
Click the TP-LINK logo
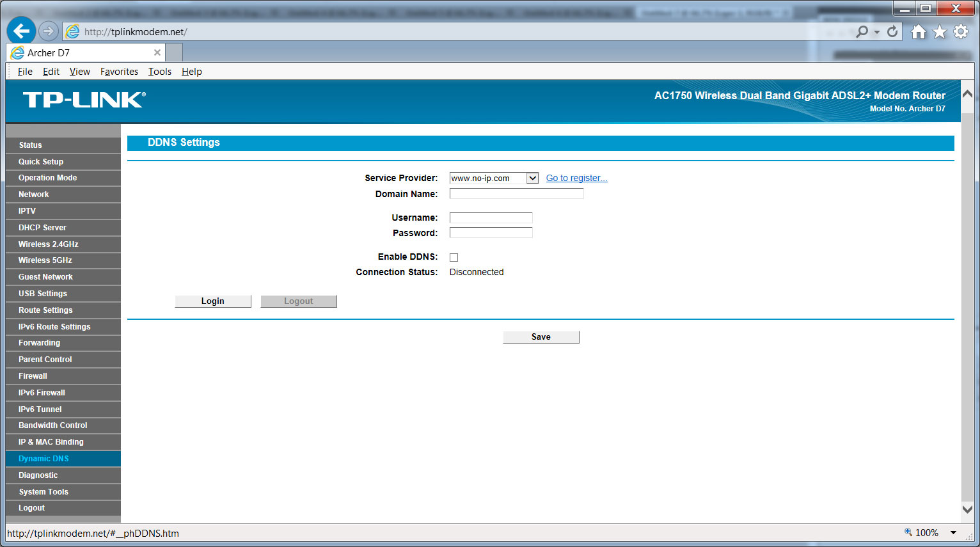(84, 100)
